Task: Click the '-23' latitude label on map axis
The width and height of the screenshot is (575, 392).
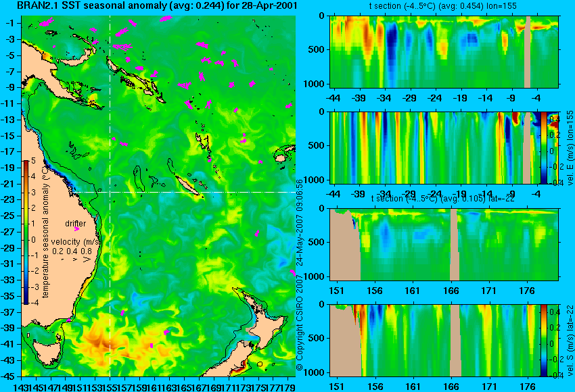Action: coord(7,199)
